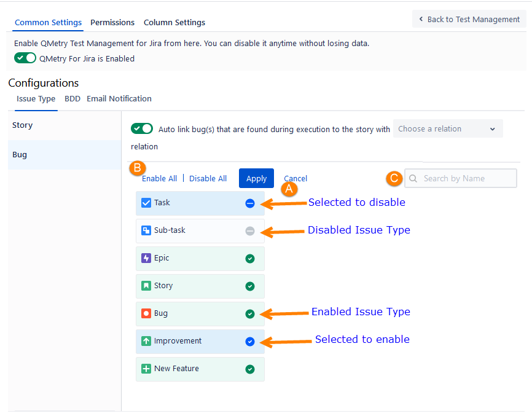Click the purple Epic issue type icon

point(146,258)
